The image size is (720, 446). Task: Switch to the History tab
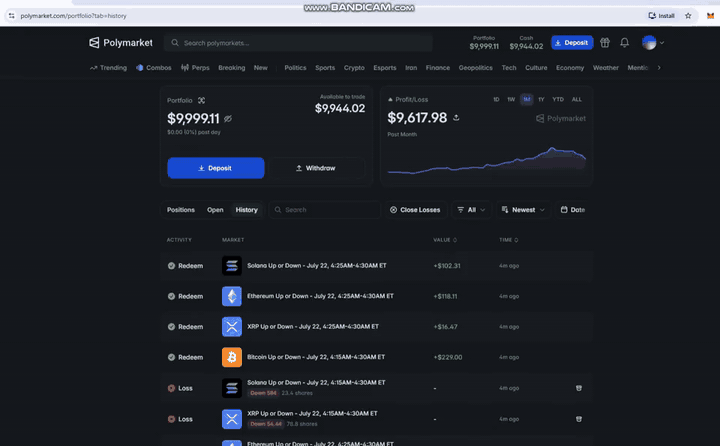click(x=247, y=210)
